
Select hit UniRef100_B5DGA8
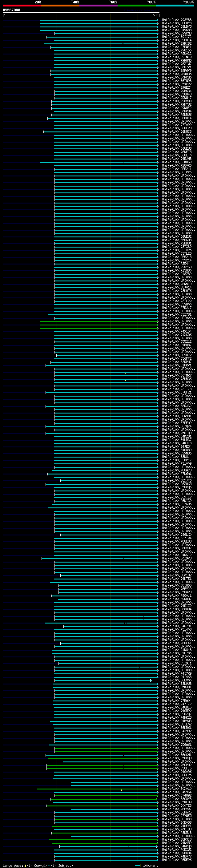pyautogui.click(x=177, y=240)
